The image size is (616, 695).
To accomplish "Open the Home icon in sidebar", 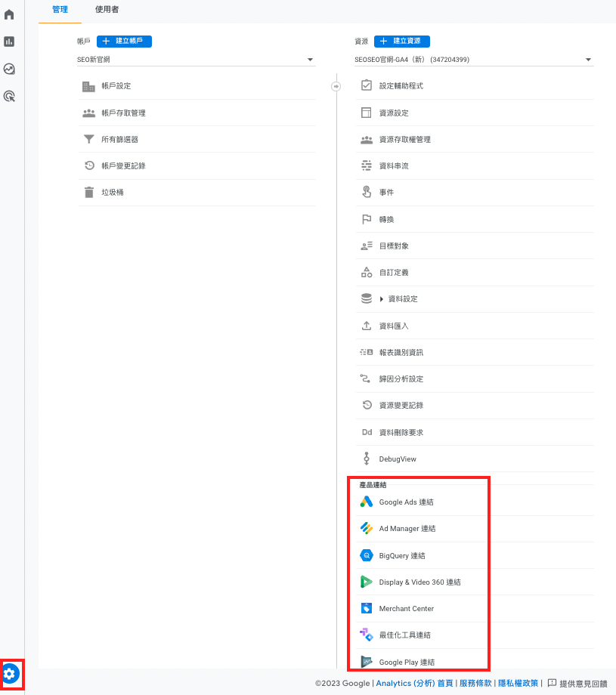I will pyautogui.click(x=9, y=14).
